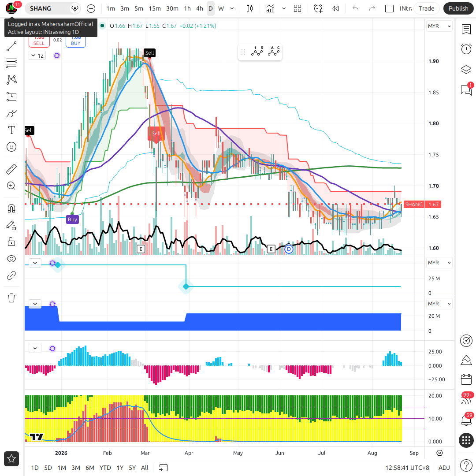Select Elliott correction wave ABC pattern
The image size is (476, 476).
tap(274, 52)
